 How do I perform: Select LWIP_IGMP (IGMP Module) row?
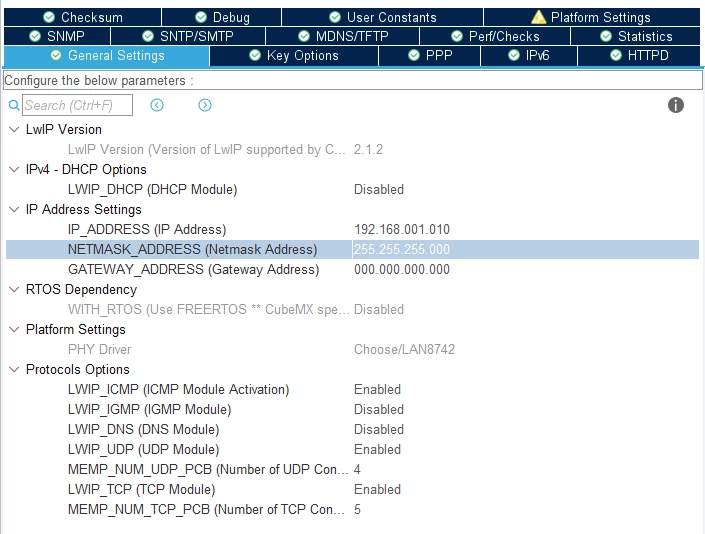point(352,409)
